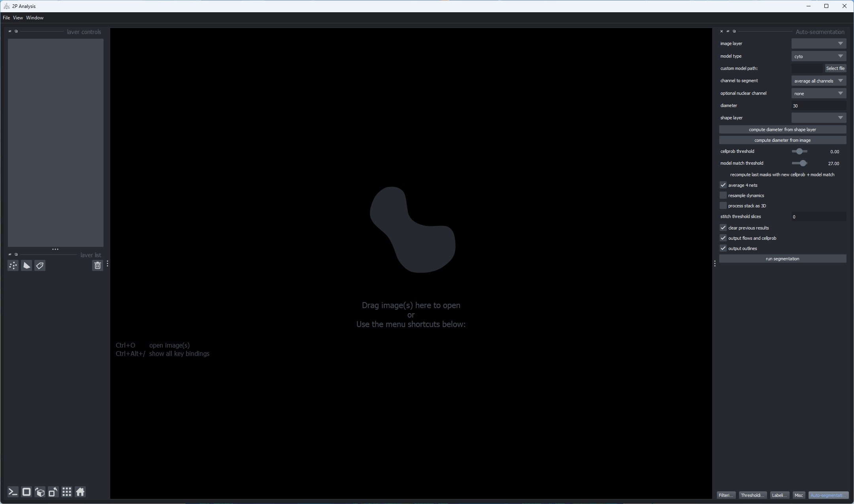Image resolution: width=854 pixels, height=504 pixels.
Task: Open the optional nuclear channel dropdown
Action: pos(818,93)
